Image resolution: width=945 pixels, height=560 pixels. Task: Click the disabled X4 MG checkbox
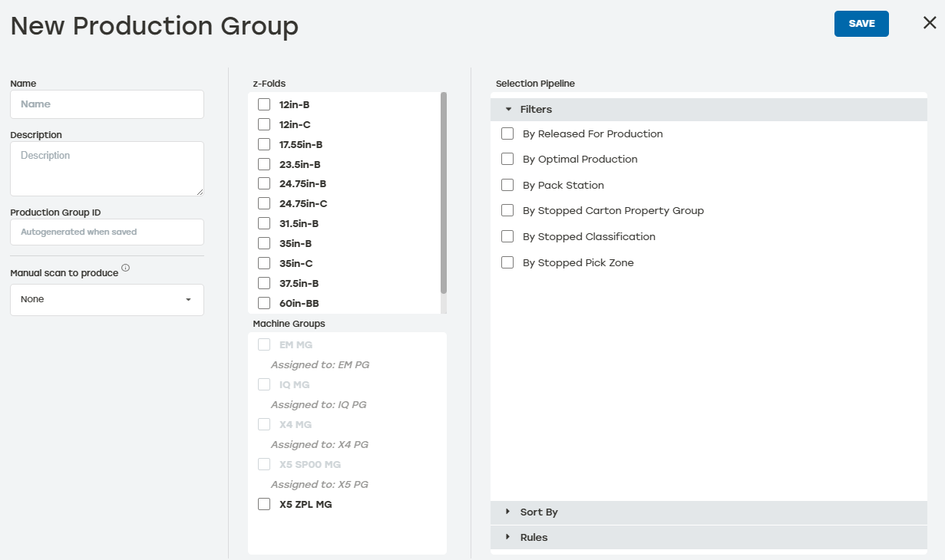tap(264, 424)
